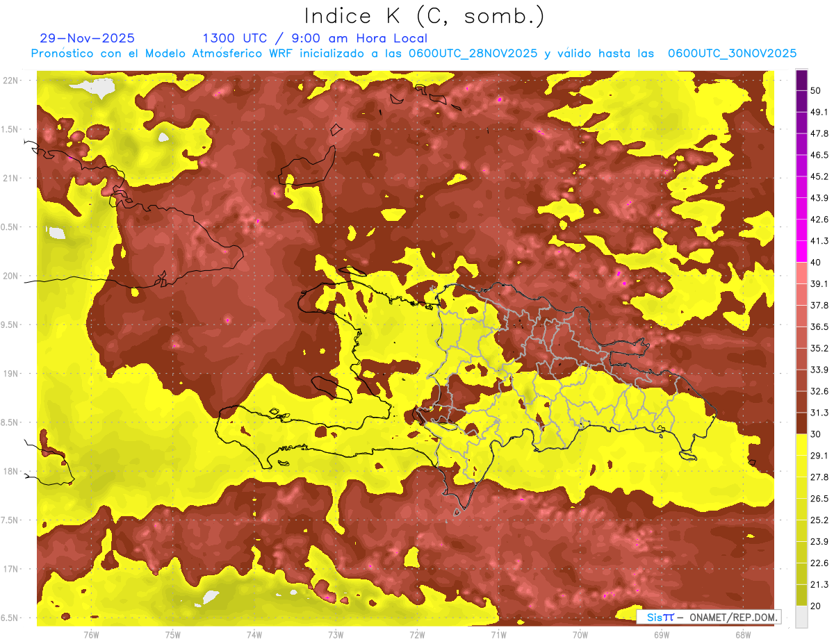
Task: Click the legend value '43.9'
Action: pos(819,198)
